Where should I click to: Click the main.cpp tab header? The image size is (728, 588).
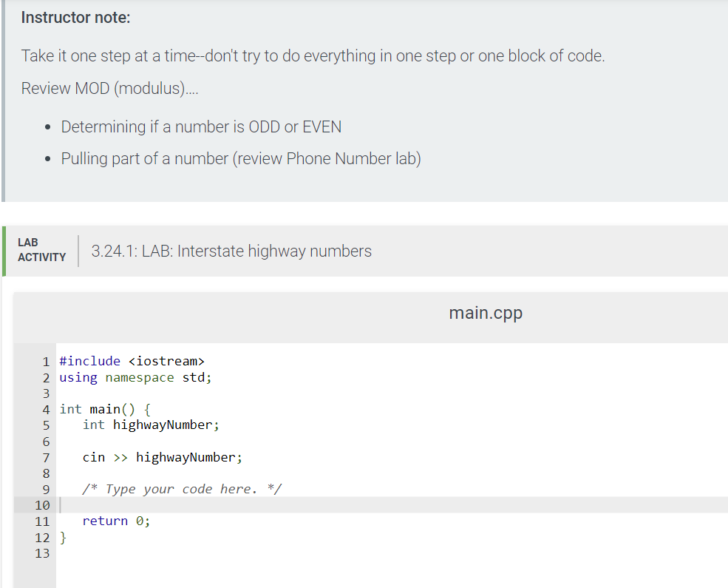click(485, 312)
